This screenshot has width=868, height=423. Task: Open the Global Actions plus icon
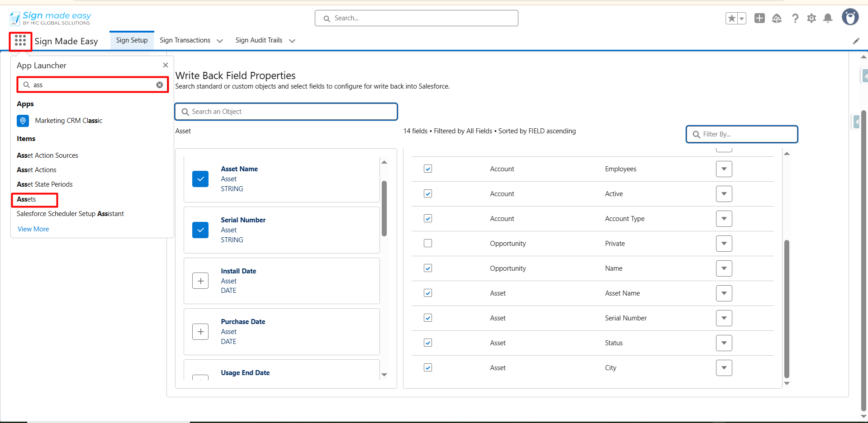click(759, 18)
